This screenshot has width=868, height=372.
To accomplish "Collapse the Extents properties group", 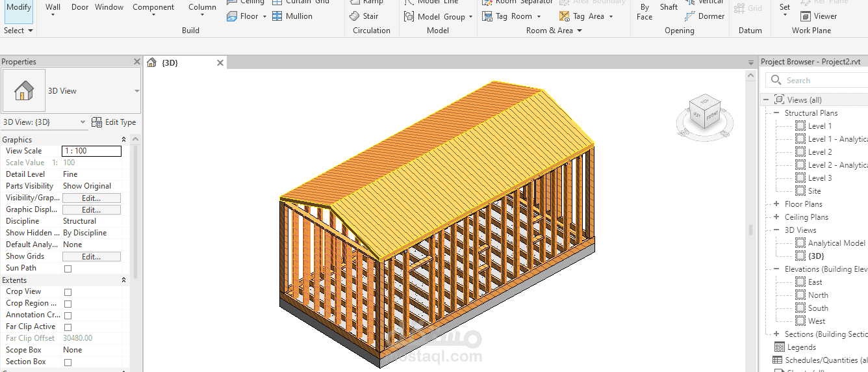I will coord(123,280).
